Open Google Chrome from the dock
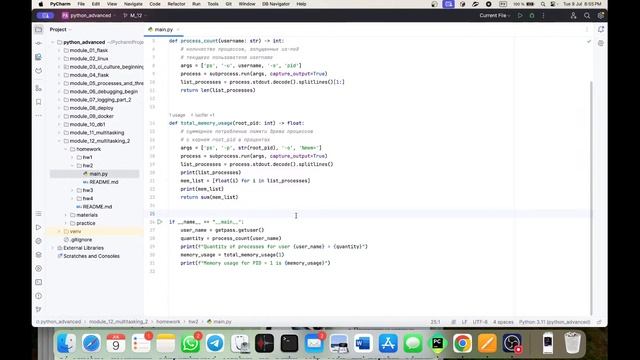This screenshot has height=360, width=640. pyautogui.click(x=462, y=343)
